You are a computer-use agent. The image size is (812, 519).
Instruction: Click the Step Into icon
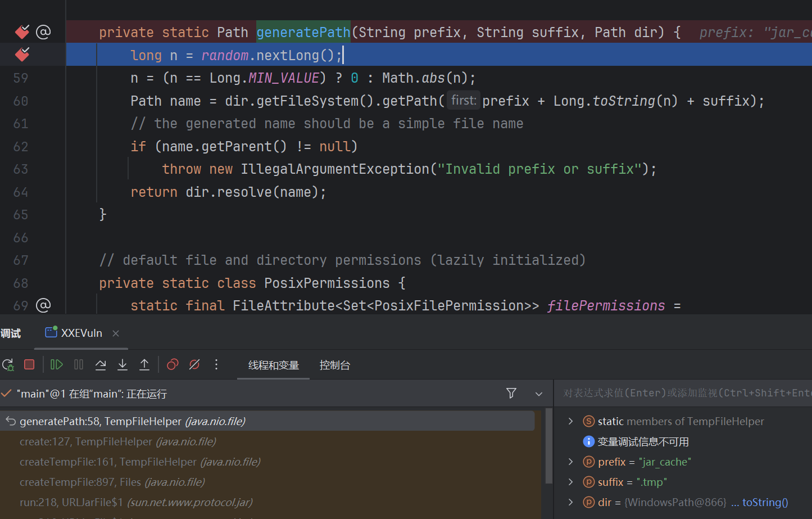123,365
